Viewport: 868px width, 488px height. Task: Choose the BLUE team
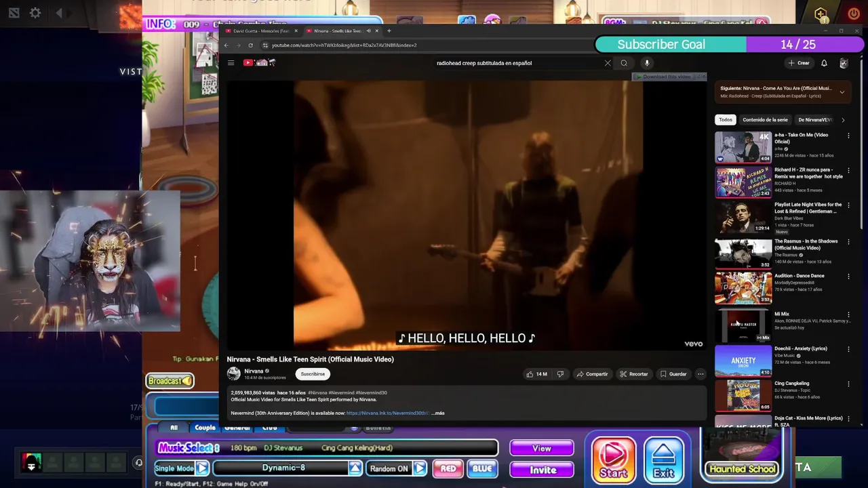[x=482, y=468]
